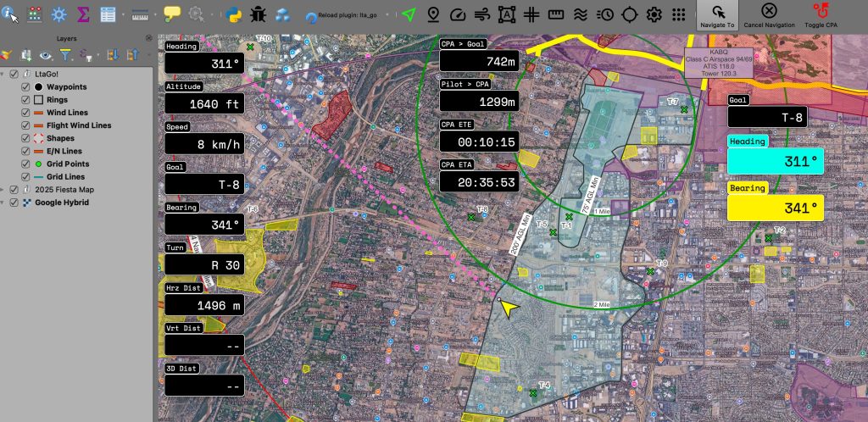This screenshot has width=868, height=422.
Task: Open plugin settings gear icon
Action: tap(654, 14)
